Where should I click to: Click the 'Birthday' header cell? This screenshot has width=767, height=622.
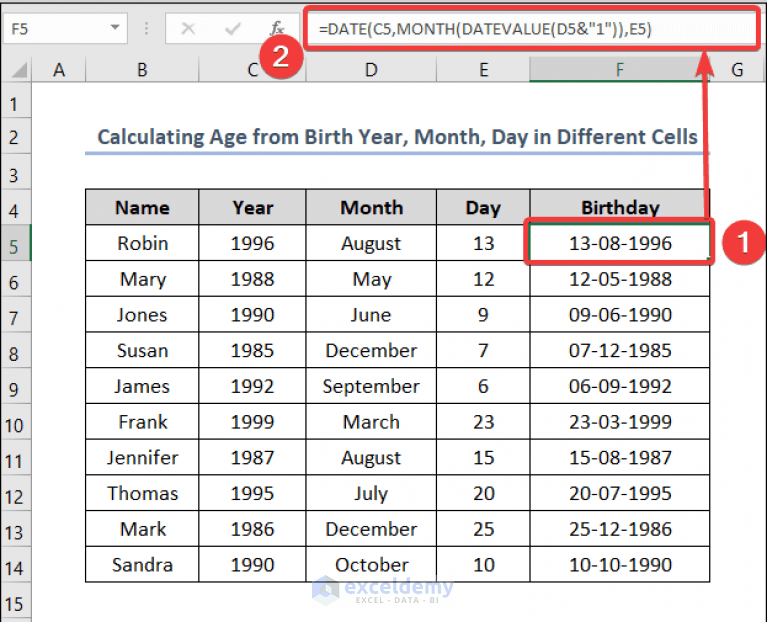[x=620, y=207]
